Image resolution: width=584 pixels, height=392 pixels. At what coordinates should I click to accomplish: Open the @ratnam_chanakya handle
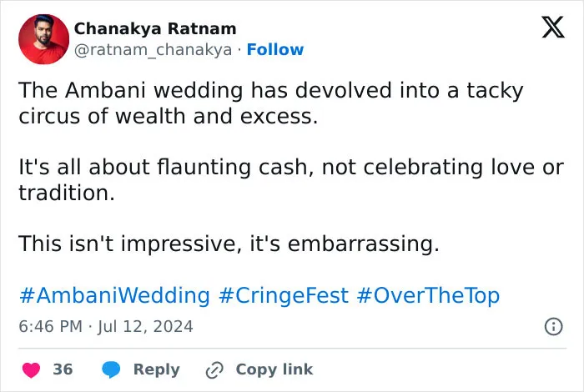click(x=153, y=49)
